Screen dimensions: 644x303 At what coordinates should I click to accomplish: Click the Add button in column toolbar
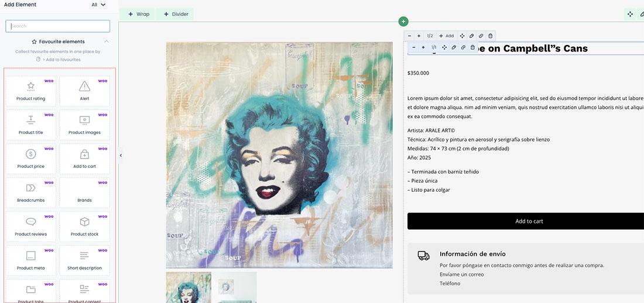(x=446, y=36)
